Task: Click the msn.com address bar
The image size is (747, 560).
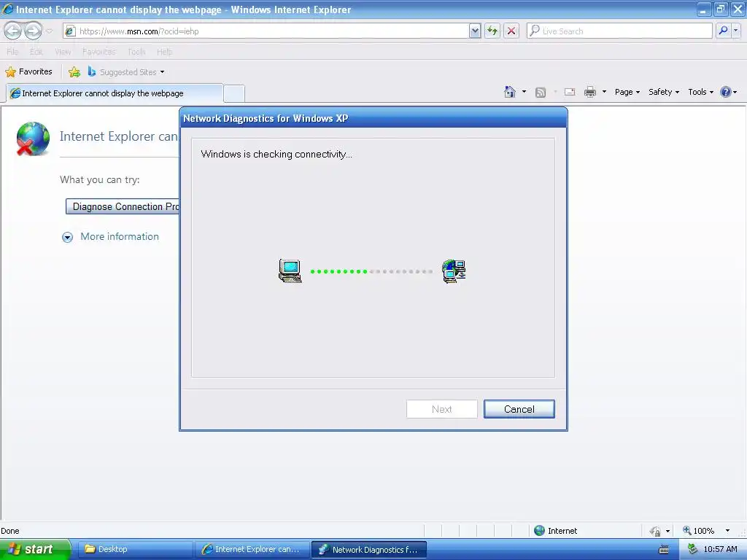Action: coord(266,31)
